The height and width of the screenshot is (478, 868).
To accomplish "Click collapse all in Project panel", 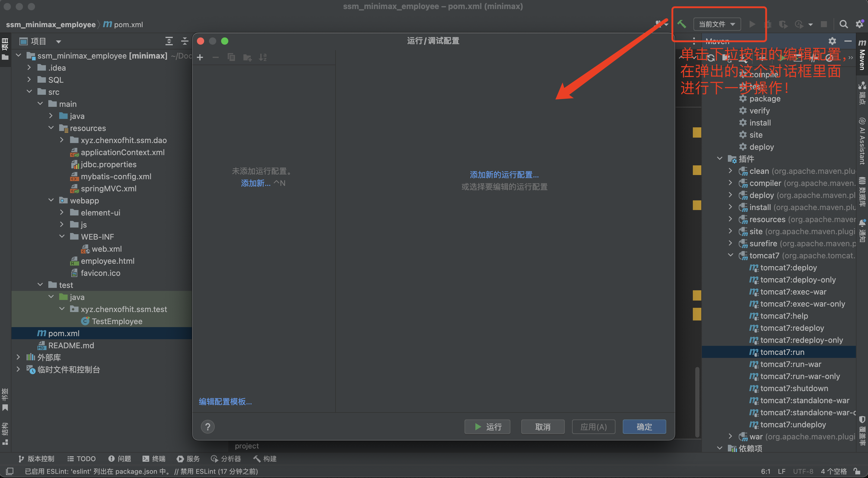I will click(184, 41).
